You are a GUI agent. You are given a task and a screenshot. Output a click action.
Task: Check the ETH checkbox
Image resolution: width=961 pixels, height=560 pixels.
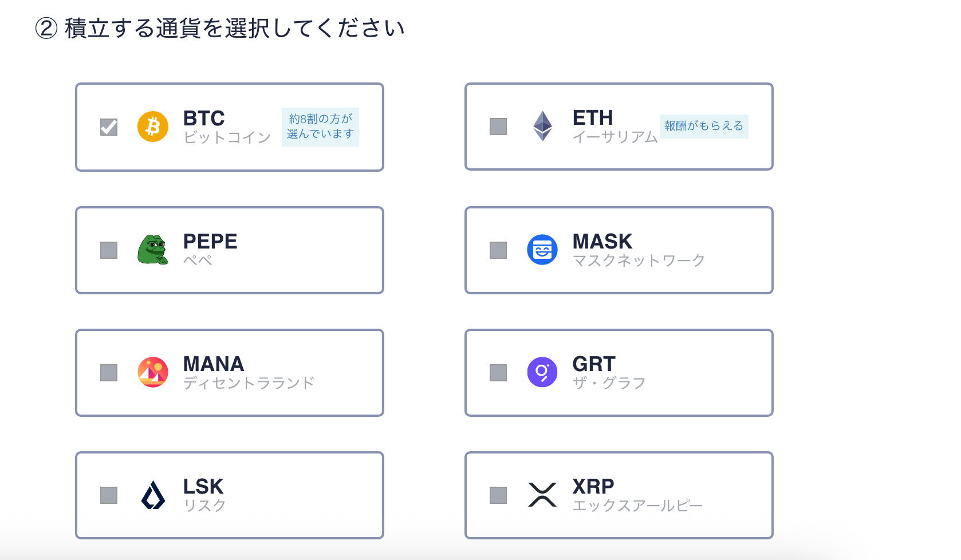(498, 127)
